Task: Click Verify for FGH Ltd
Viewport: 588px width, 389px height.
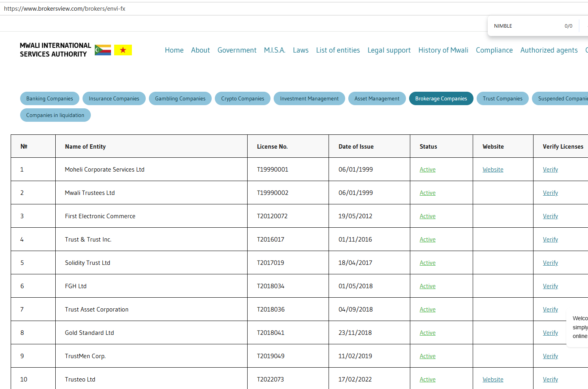Action: click(x=550, y=286)
